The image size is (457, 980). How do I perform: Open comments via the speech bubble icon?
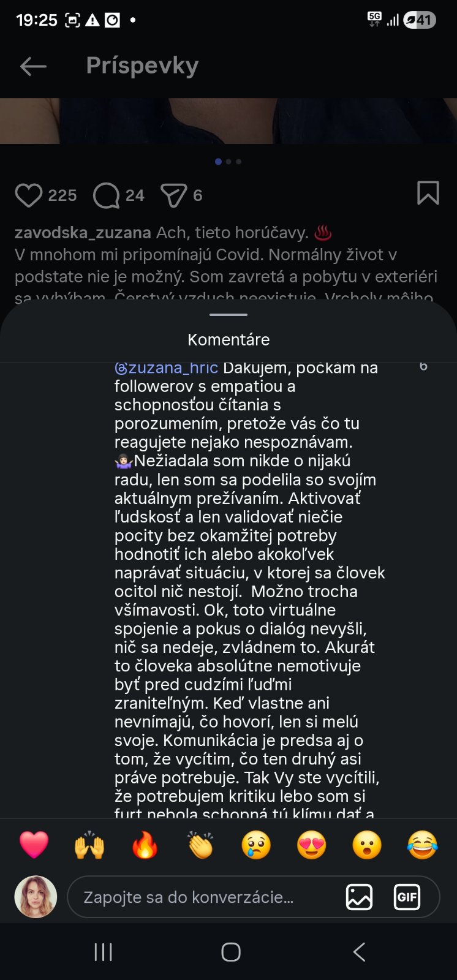pyautogui.click(x=106, y=195)
